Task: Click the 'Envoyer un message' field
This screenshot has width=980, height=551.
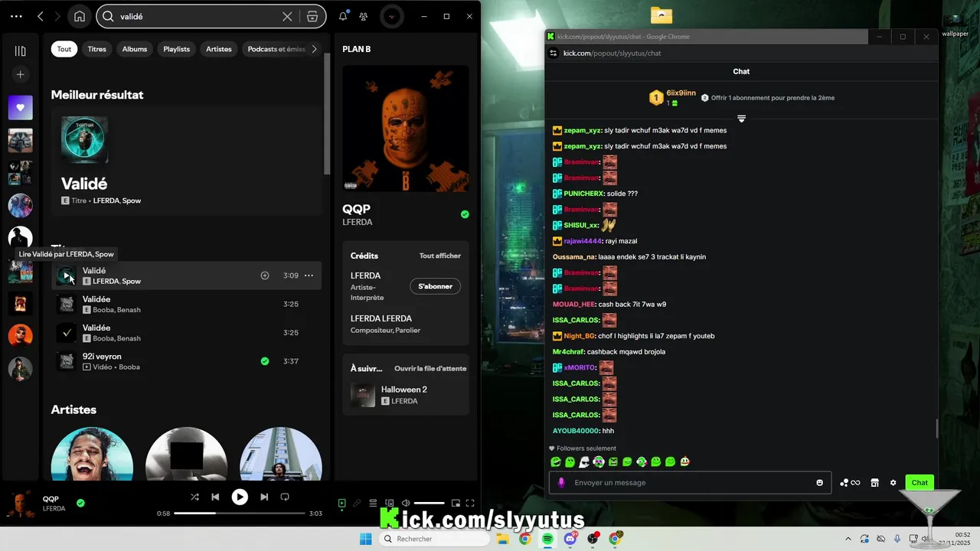Action: click(690, 483)
